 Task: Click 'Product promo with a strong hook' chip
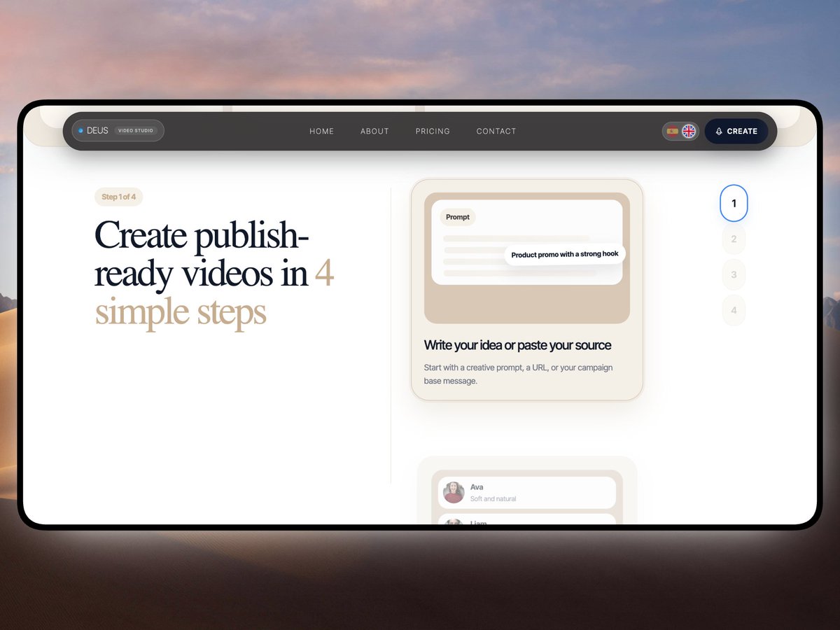click(x=565, y=254)
